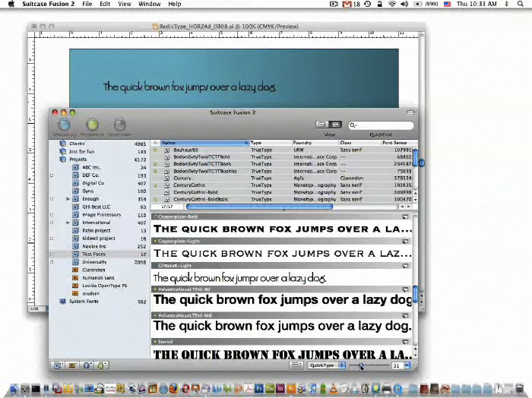Image resolution: width=532 pixels, height=398 pixels.
Task: Toggle activation dot for CenturyGothic-BoldItalic
Action: tap(155, 199)
